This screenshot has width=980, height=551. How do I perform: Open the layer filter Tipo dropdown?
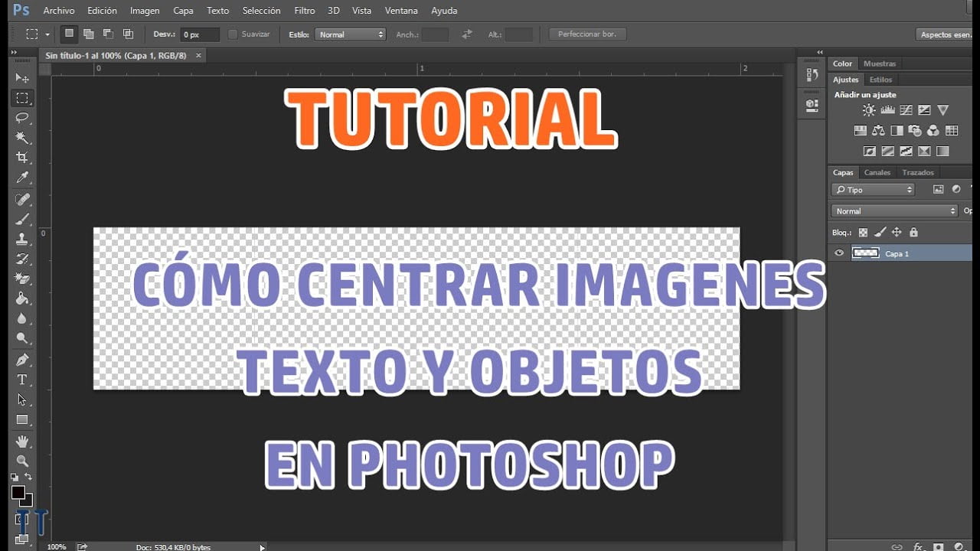(x=873, y=190)
